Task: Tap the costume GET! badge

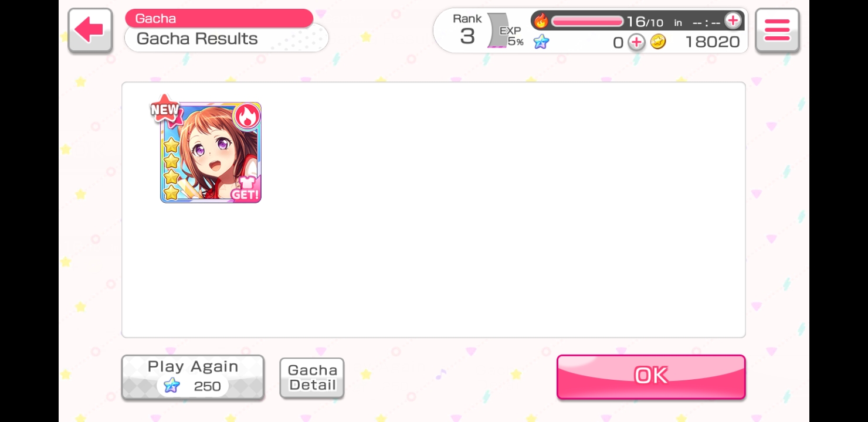Action: [245, 189]
